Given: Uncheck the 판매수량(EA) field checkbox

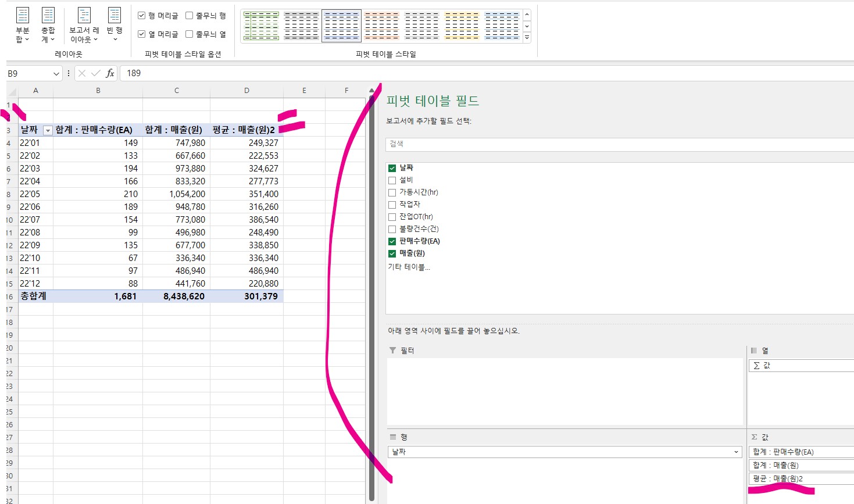Looking at the screenshot, I should [x=392, y=241].
